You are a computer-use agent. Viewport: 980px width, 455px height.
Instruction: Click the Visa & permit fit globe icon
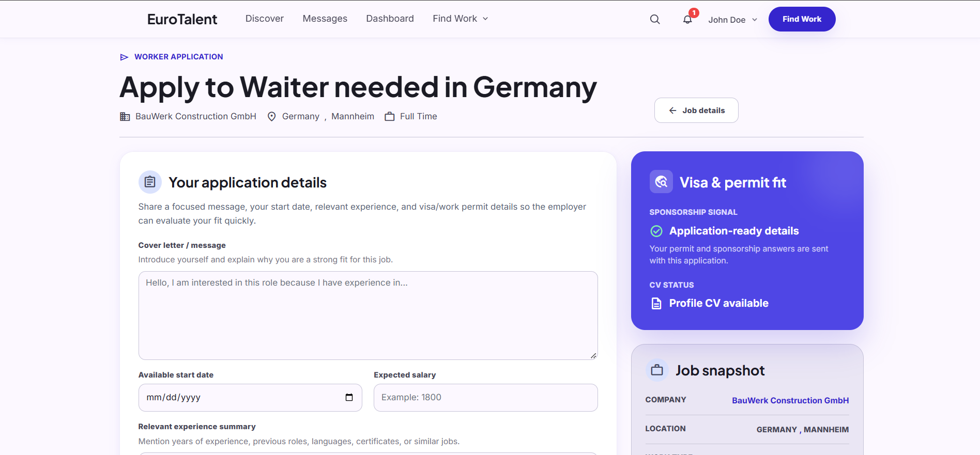pos(661,182)
